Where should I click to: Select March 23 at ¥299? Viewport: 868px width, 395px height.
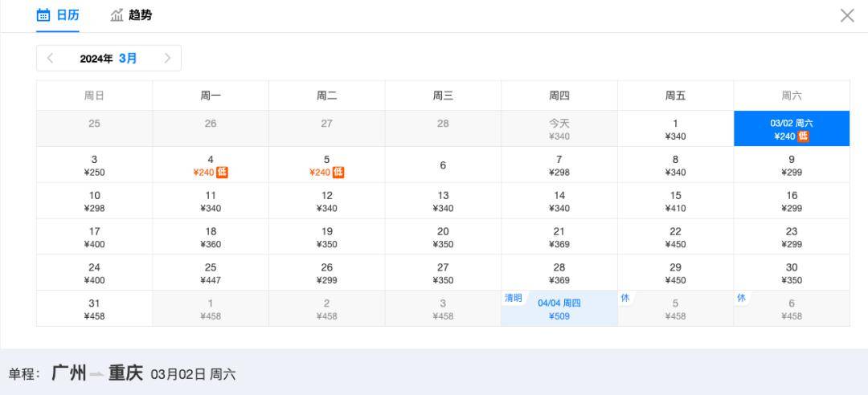[x=792, y=237]
